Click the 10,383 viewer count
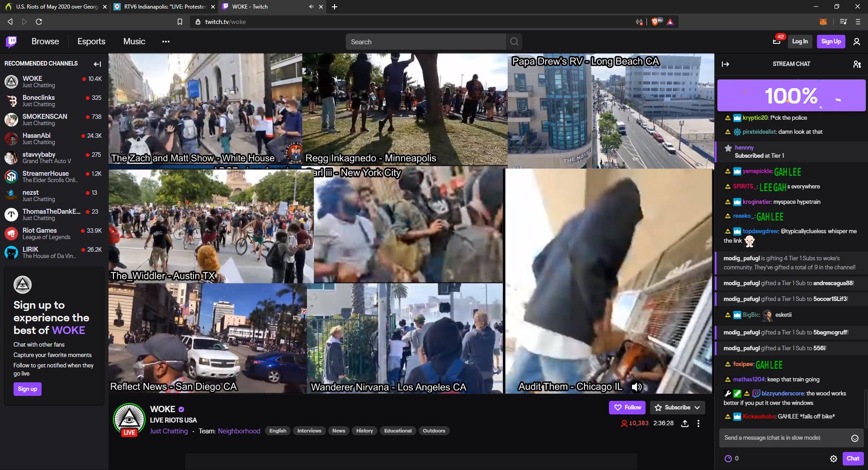868x470 pixels. tap(635, 423)
